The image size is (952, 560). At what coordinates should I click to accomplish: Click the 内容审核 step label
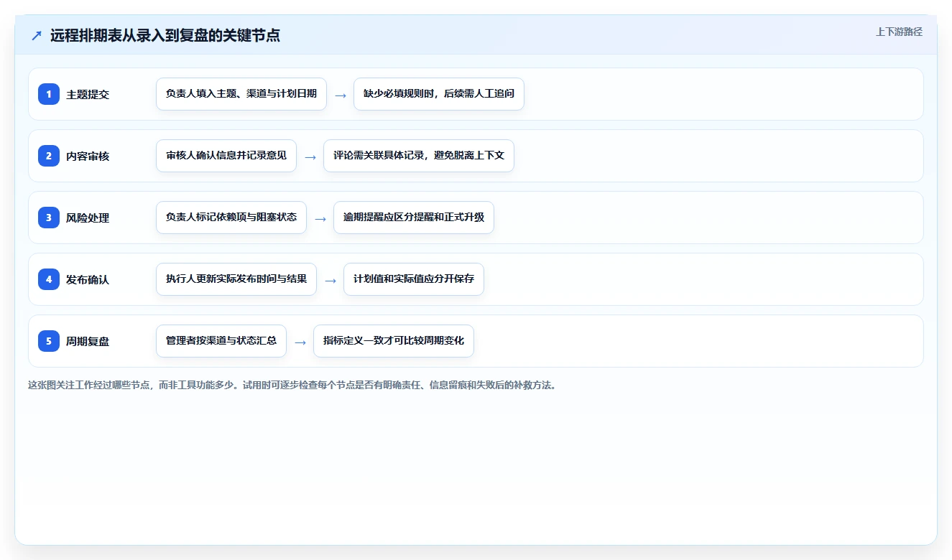tap(88, 156)
